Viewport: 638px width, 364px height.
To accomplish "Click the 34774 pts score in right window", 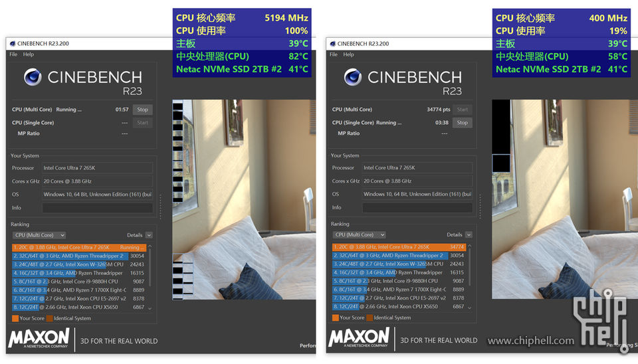I will pos(439,110).
